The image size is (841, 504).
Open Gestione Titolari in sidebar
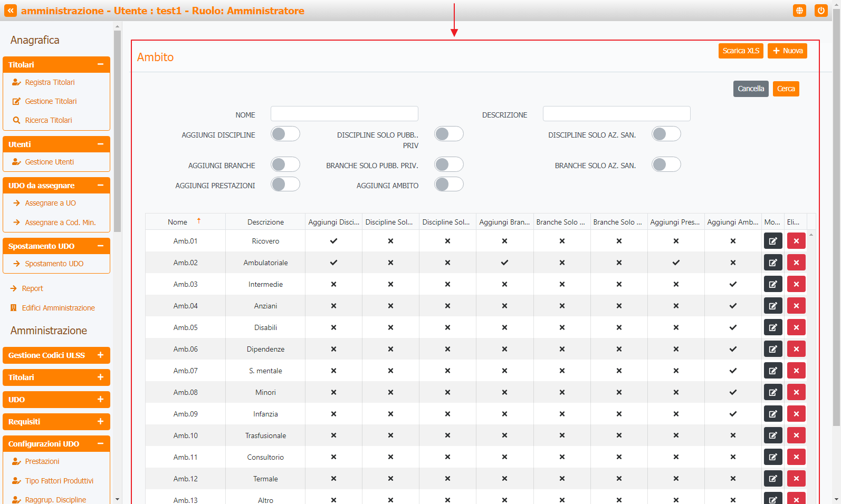coord(51,101)
